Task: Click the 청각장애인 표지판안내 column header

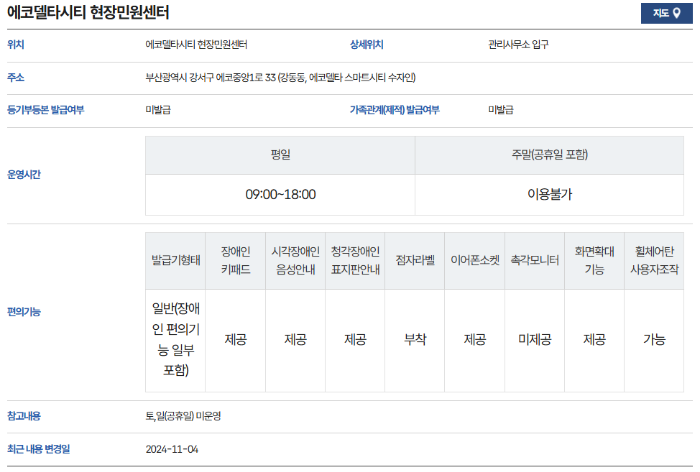Action: [355, 260]
